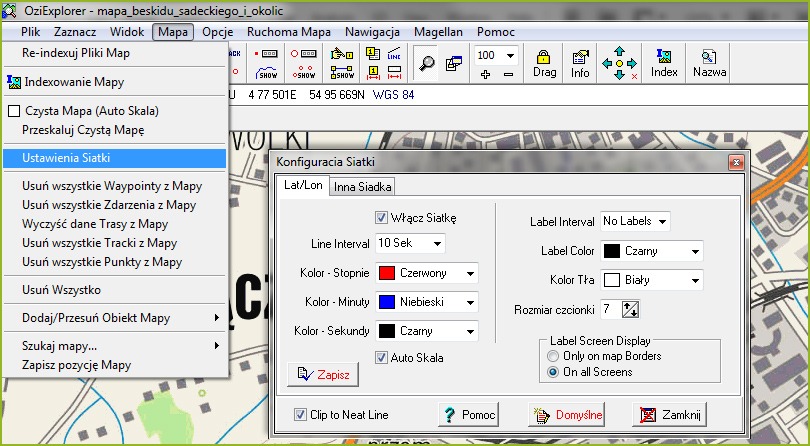
Task: Open the Widok menu
Action: tap(127, 32)
